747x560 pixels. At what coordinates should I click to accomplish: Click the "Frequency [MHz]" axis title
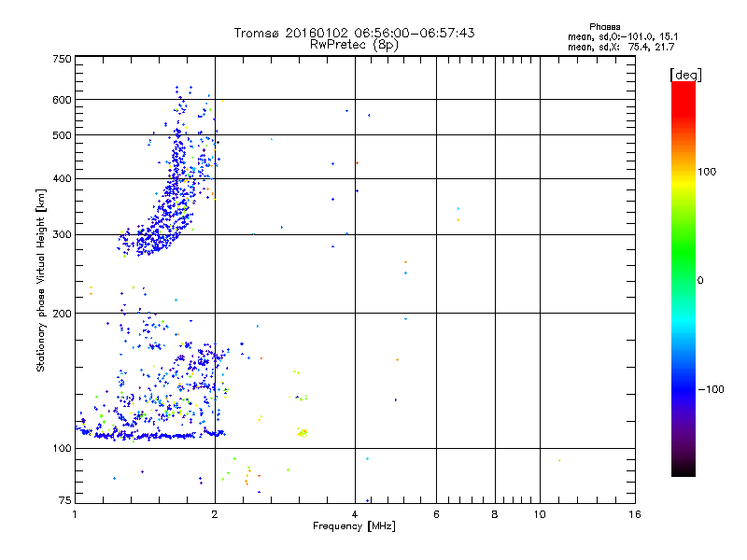click(x=354, y=526)
